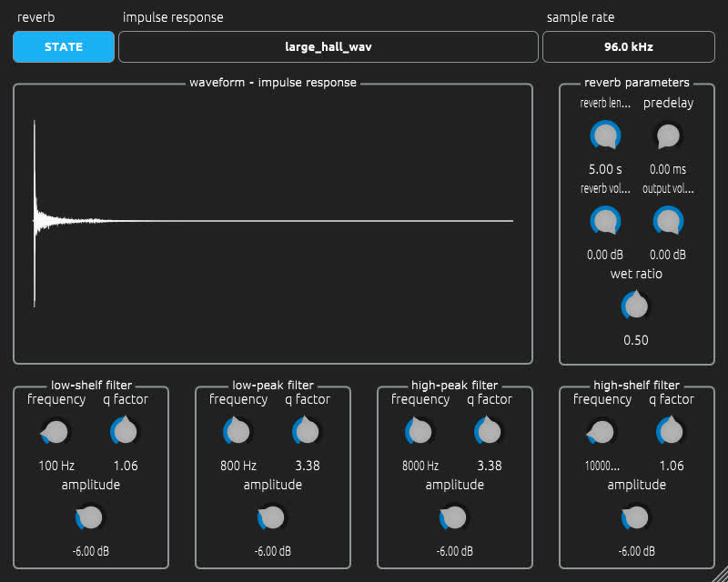The width and height of the screenshot is (728, 582).
Task: Open the 96.0 kHz sample rate selector
Action: (x=629, y=47)
